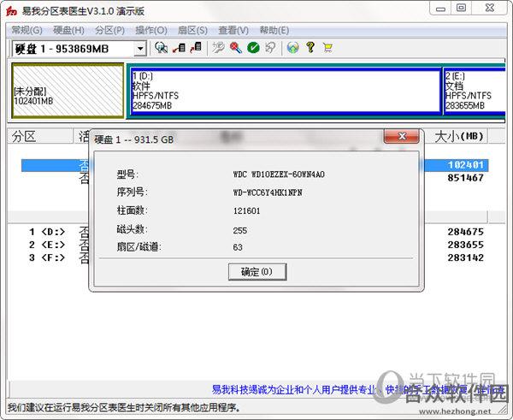Click the green checkmark apply icon
The height and width of the screenshot is (420, 513).
(x=253, y=48)
